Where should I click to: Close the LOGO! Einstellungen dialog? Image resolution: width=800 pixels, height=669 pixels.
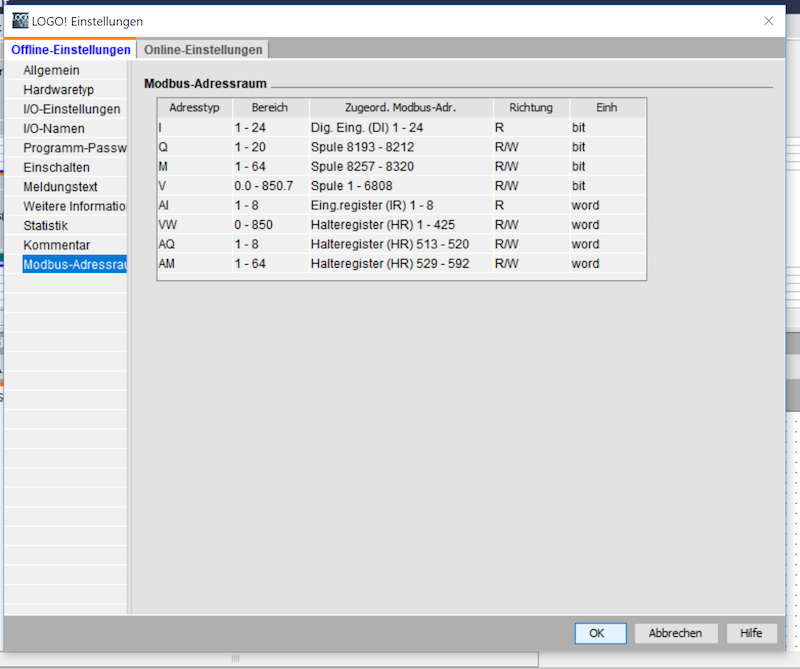click(768, 21)
